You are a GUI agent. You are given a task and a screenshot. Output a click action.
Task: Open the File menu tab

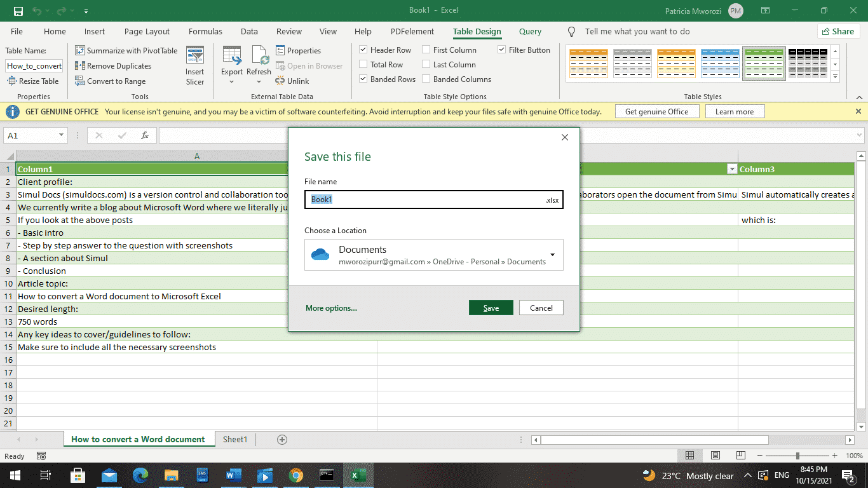click(17, 31)
